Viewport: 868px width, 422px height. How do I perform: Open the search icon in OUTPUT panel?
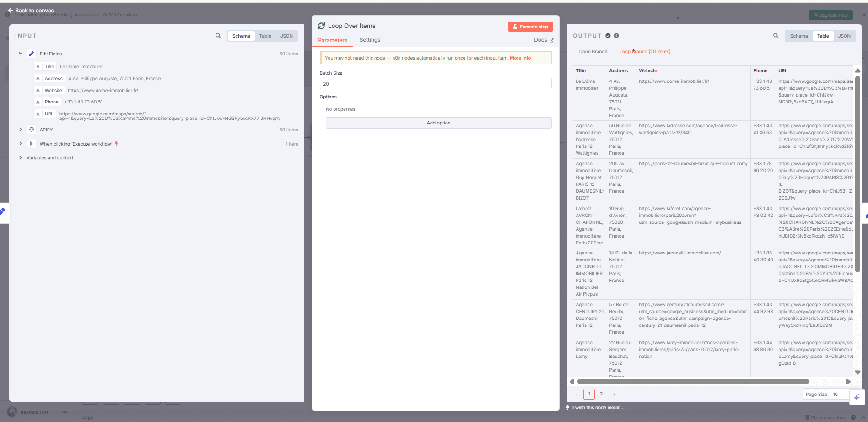pos(776,36)
